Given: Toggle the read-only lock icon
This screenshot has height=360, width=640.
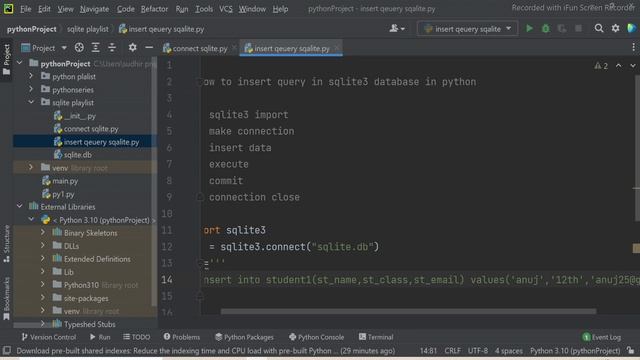Looking at the screenshot, I should click(631, 351).
